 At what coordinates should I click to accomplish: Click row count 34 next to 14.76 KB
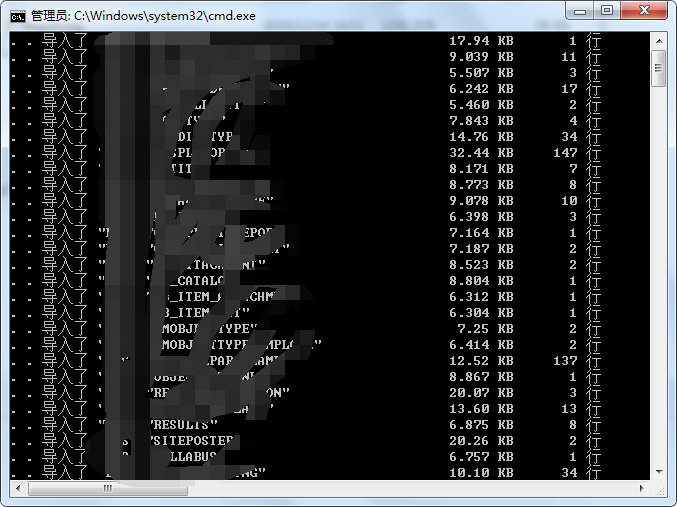(x=569, y=137)
